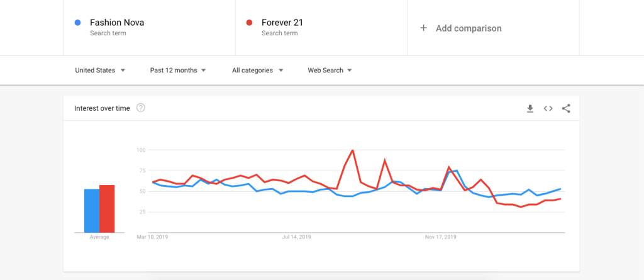Open the United States region dropdown
This screenshot has width=644, height=280.
[x=100, y=70]
